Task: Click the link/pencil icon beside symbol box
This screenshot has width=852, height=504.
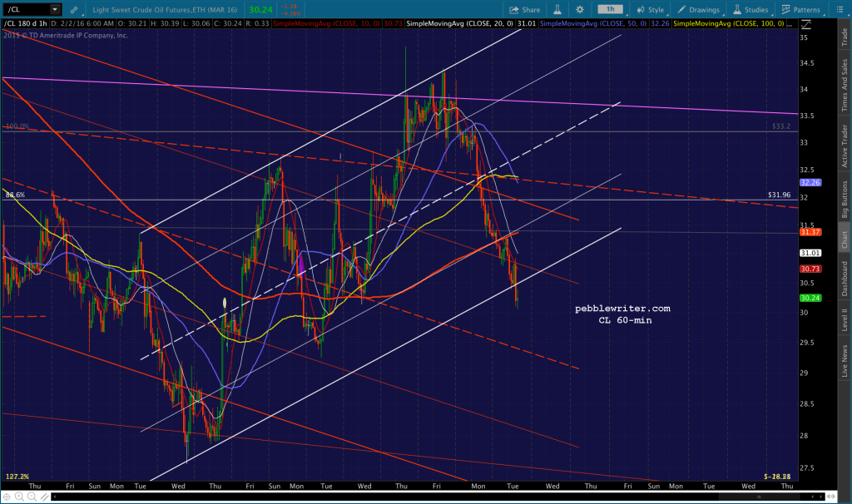Action: click(74, 10)
